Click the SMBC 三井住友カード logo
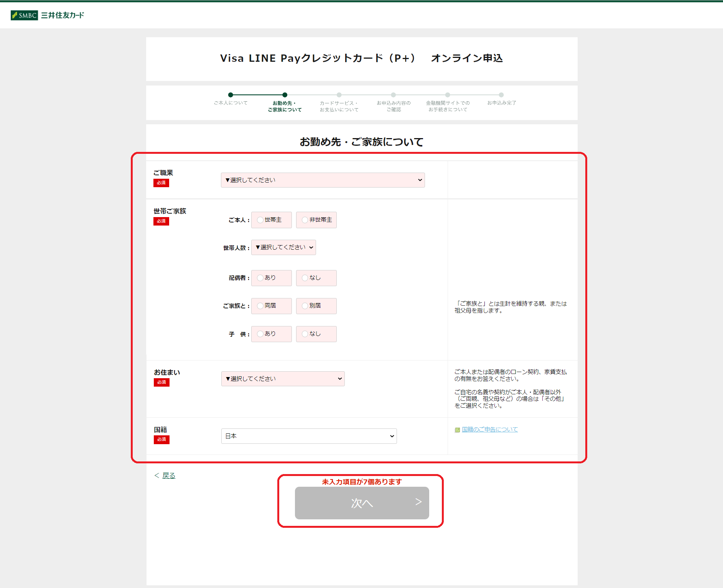This screenshot has height=588, width=723. pyautogui.click(x=47, y=15)
